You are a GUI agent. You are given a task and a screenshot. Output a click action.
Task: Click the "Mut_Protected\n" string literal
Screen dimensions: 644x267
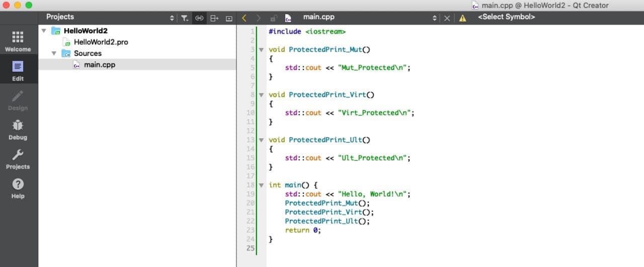click(x=374, y=67)
